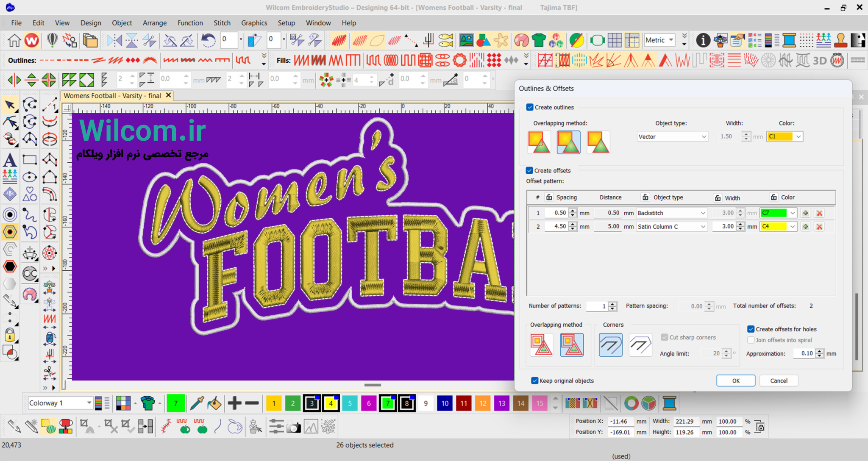This screenshot has height=461, width=868.
Task: Increase Approximation value stepper
Action: 820,351
